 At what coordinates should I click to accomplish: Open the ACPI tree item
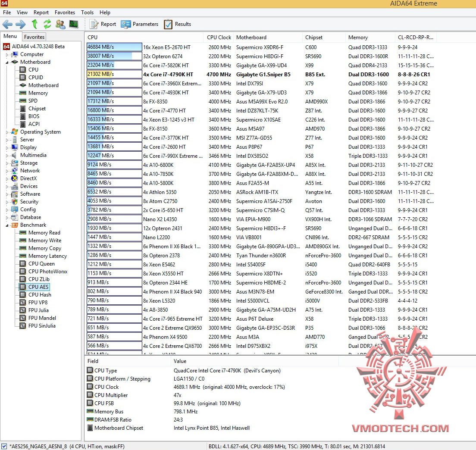[x=34, y=124]
